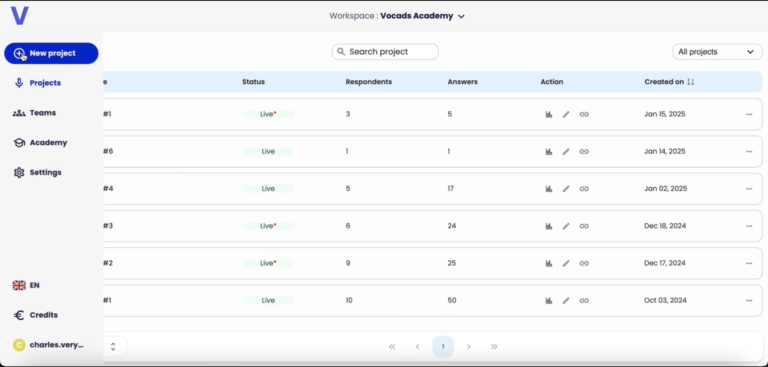Copy link of the Jan 02, 2025 project
The height and width of the screenshot is (367, 768).
(x=584, y=189)
